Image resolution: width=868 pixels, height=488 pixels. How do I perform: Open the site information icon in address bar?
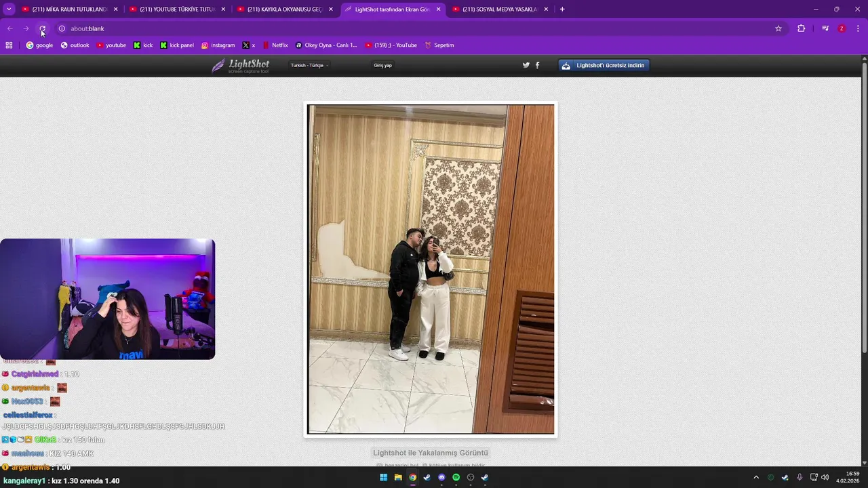coord(62,28)
